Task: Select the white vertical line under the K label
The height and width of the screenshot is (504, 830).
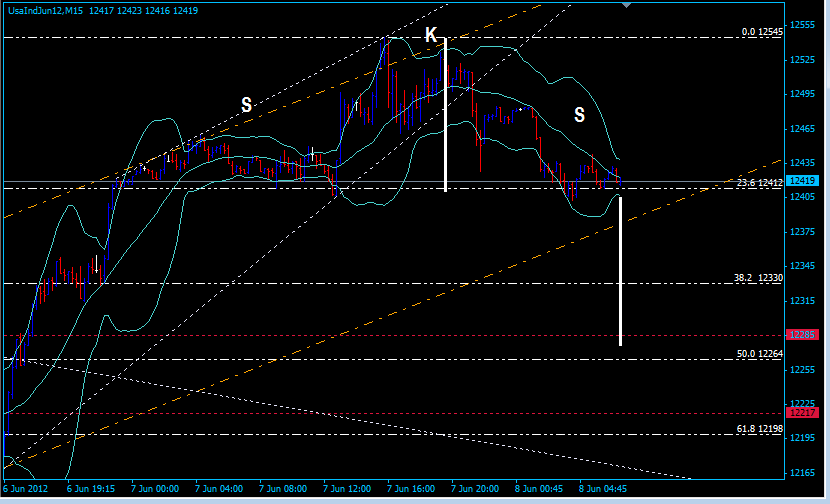Action: pyautogui.click(x=446, y=115)
